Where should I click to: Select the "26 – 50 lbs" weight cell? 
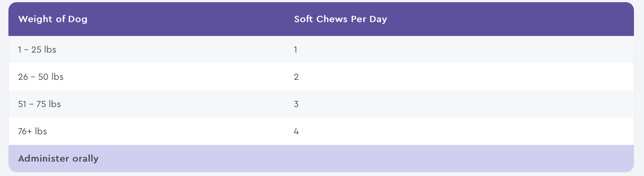[41, 77]
